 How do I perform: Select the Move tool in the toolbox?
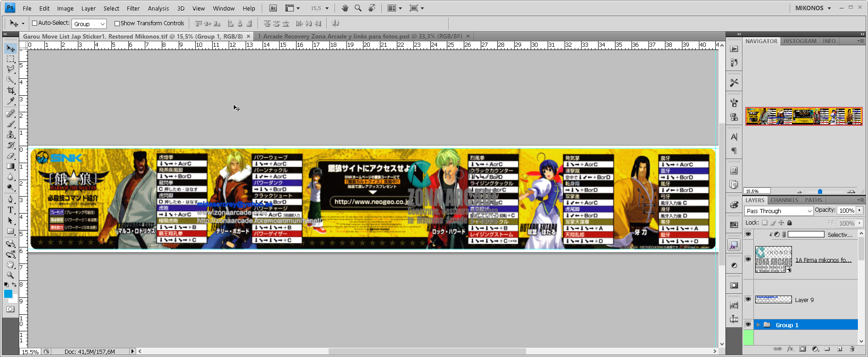[x=11, y=49]
